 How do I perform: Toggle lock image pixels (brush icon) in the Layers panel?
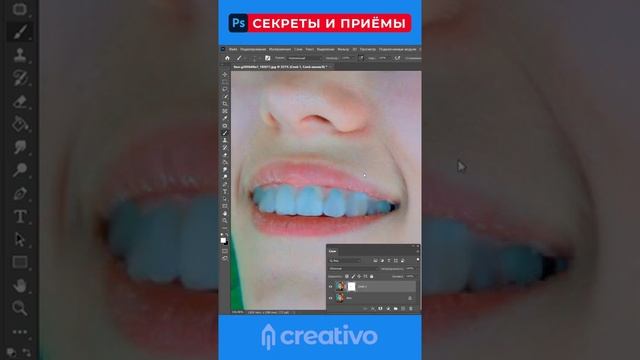[353, 276]
